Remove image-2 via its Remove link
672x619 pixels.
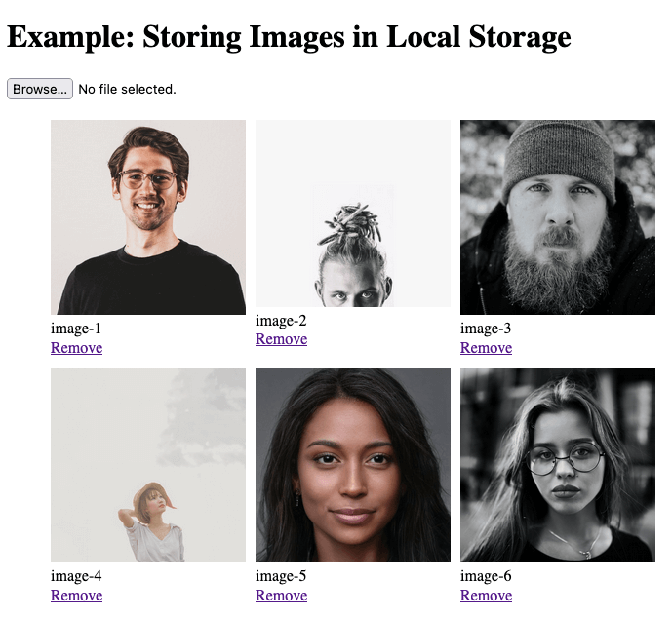(x=281, y=339)
